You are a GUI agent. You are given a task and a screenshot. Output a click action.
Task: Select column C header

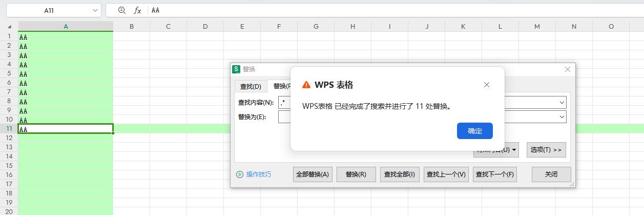(168, 27)
